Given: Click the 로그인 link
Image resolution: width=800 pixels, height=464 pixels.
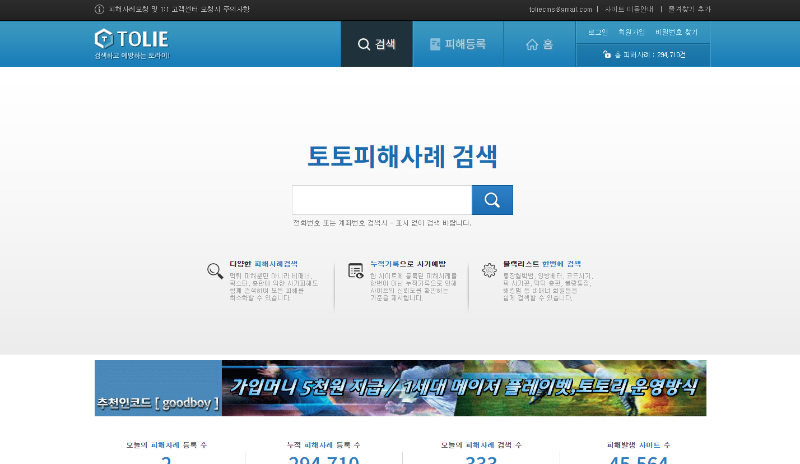Looking at the screenshot, I should [596, 32].
